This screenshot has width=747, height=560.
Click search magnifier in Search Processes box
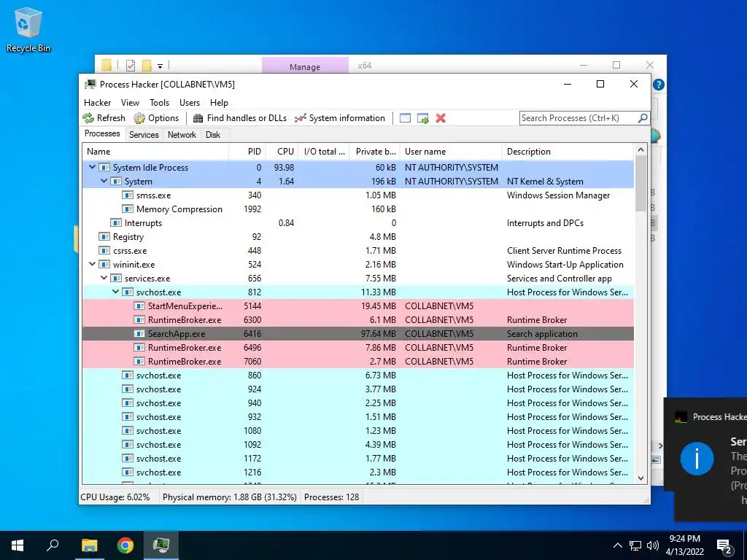coord(642,117)
